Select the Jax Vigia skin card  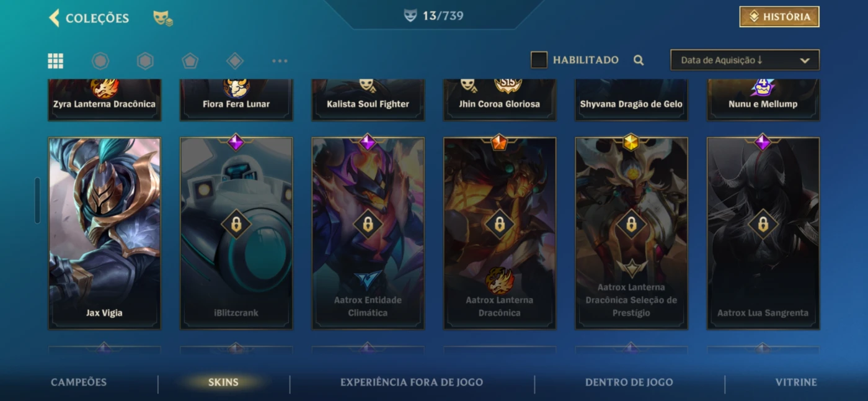coord(105,233)
